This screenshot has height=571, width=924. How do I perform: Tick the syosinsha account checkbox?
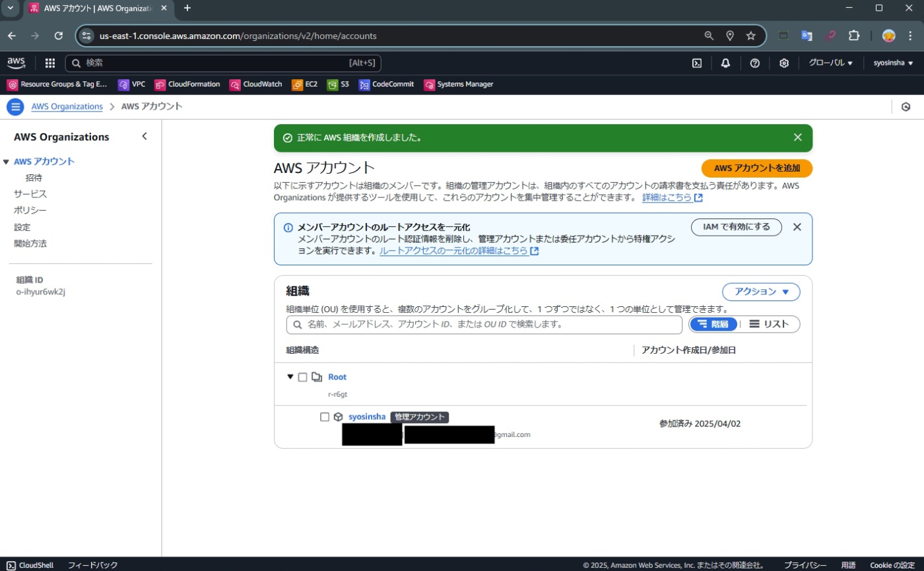[x=324, y=417]
